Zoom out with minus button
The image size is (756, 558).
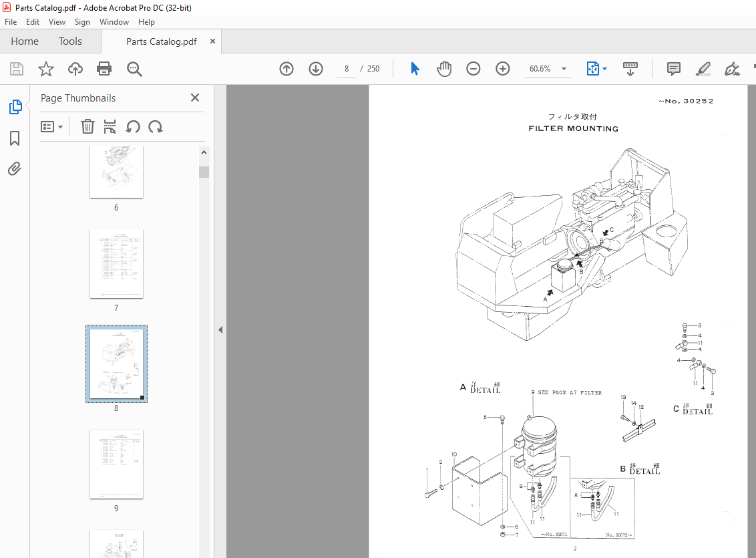[474, 69]
